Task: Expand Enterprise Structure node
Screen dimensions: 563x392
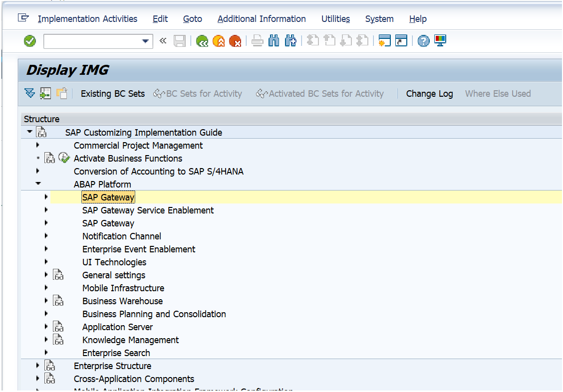Action: click(x=38, y=366)
